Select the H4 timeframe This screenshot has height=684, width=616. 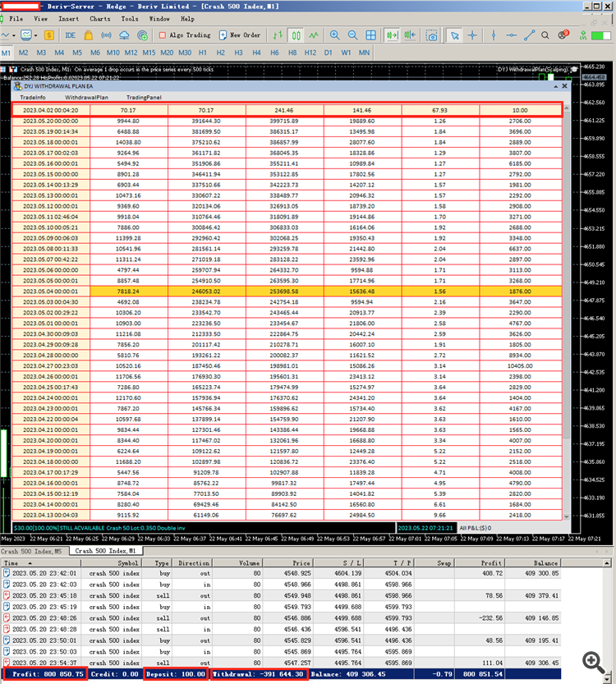pos(256,53)
